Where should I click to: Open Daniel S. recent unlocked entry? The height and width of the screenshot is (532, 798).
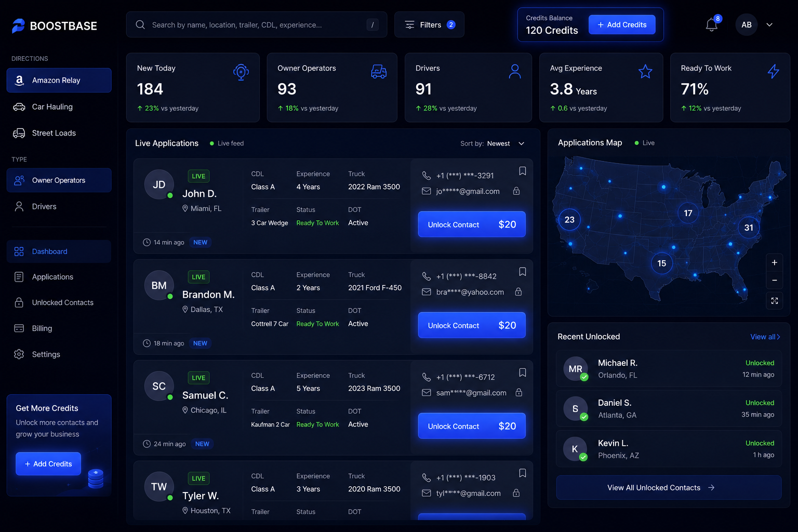pos(669,408)
